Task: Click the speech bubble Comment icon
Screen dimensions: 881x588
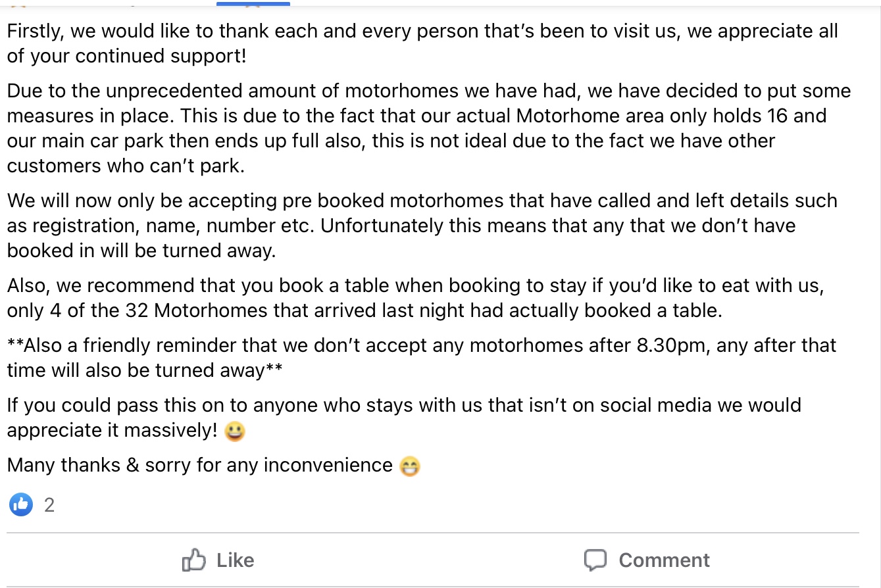Action: coord(595,560)
